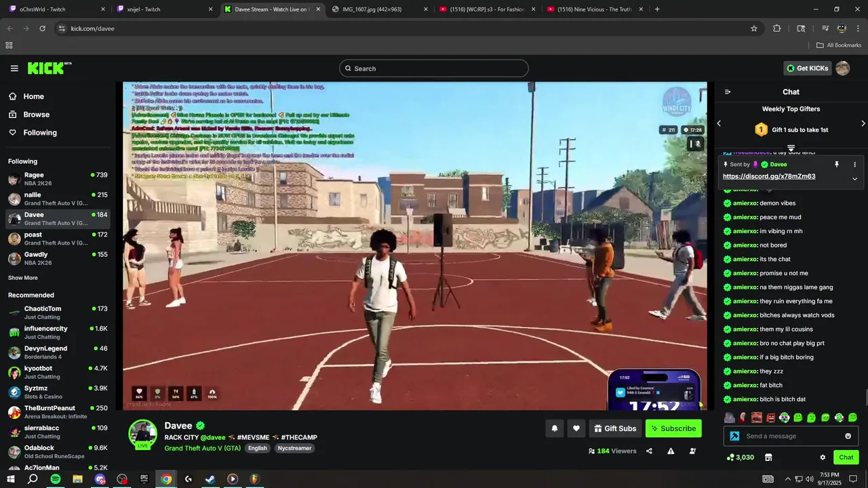Open Gawdly's channel in sidebar

58,258
